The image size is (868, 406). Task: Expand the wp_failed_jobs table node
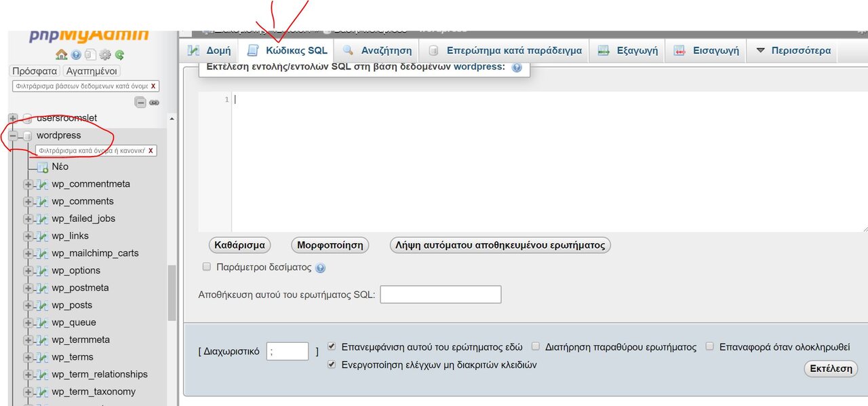(x=28, y=219)
